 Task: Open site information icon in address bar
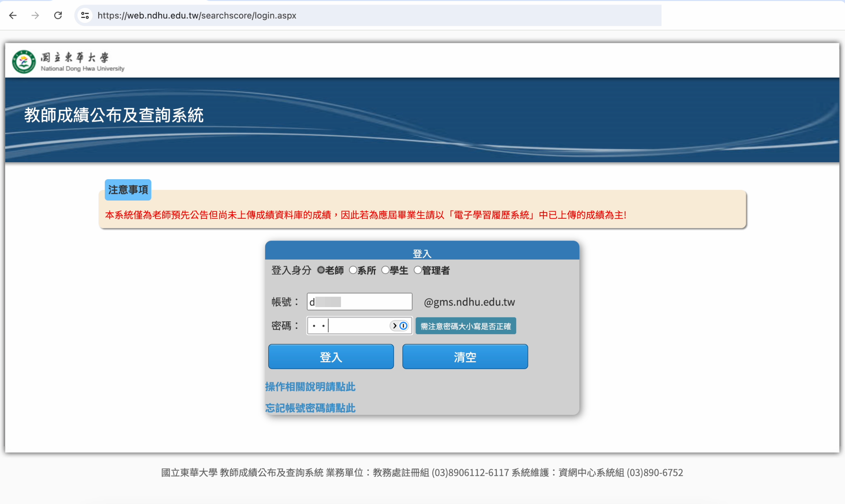coord(85,15)
